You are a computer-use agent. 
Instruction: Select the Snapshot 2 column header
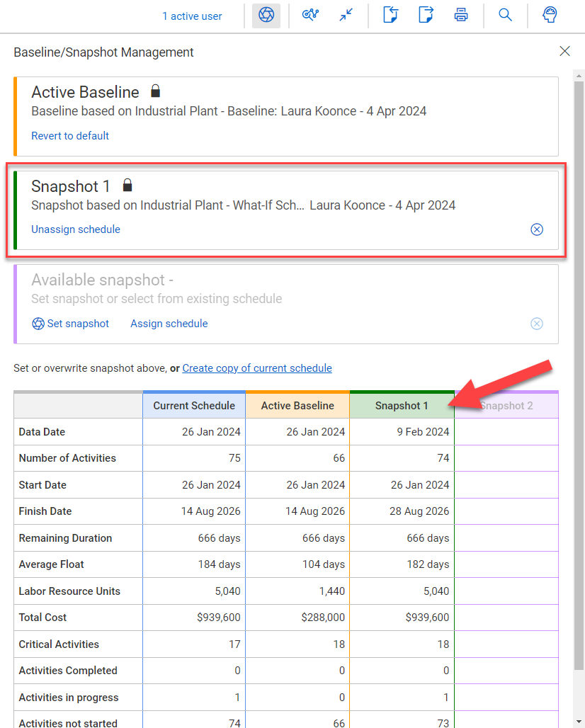click(506, 405)
